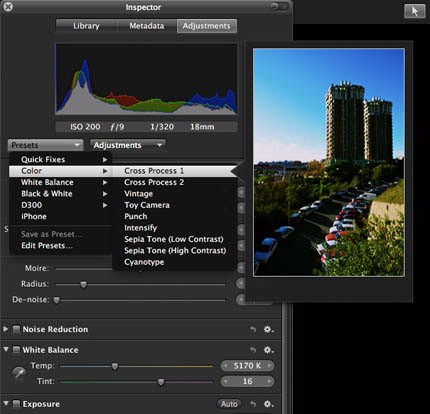The height and width of the screenshot is (414, 430).
Task: Click the RGB histogram display
Action: coord(146,79)
